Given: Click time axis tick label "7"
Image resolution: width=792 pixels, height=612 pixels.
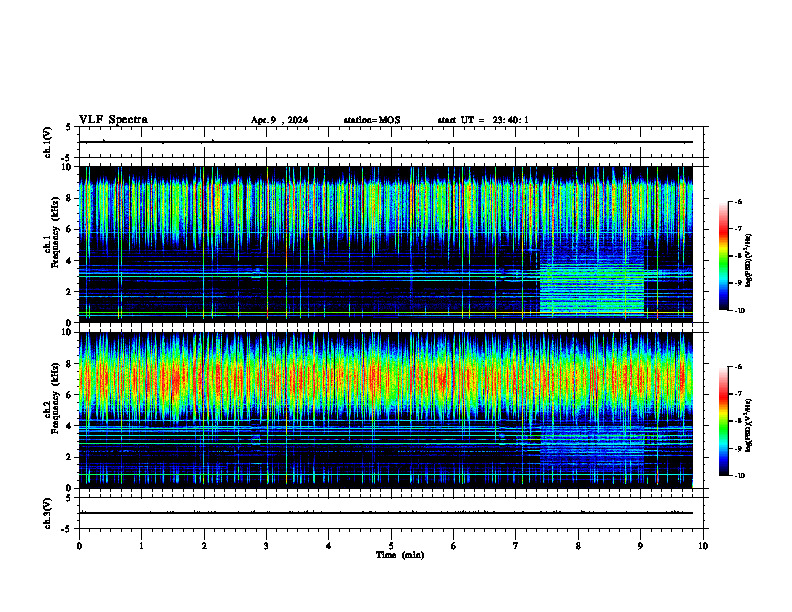Looking at the screenshot, I should pos(516,546).
